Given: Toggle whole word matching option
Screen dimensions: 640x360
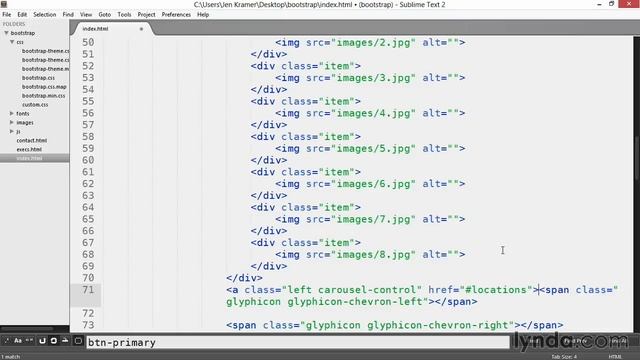Looking at the screenshot, I should coord(29,340).
